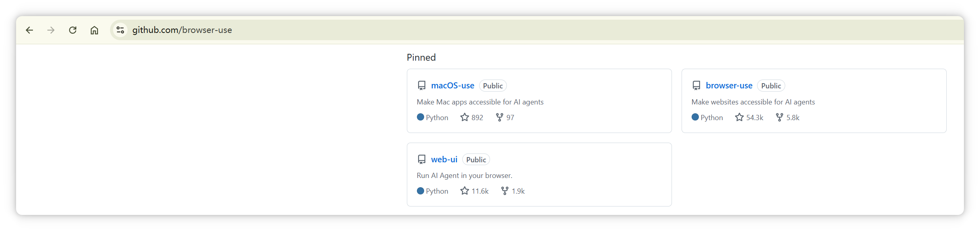Open the browser-use repository link
The height and width of the screenshot is (231, 980).
[x=729, y=86]
